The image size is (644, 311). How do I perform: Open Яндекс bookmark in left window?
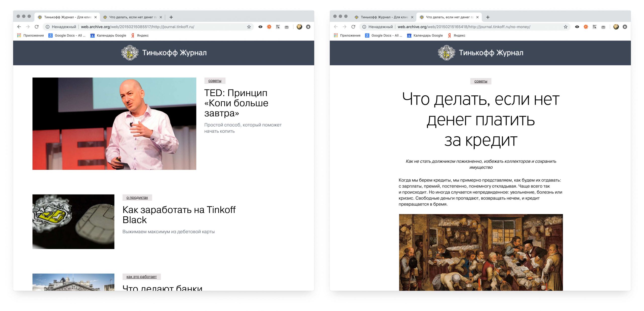[140, 35]
